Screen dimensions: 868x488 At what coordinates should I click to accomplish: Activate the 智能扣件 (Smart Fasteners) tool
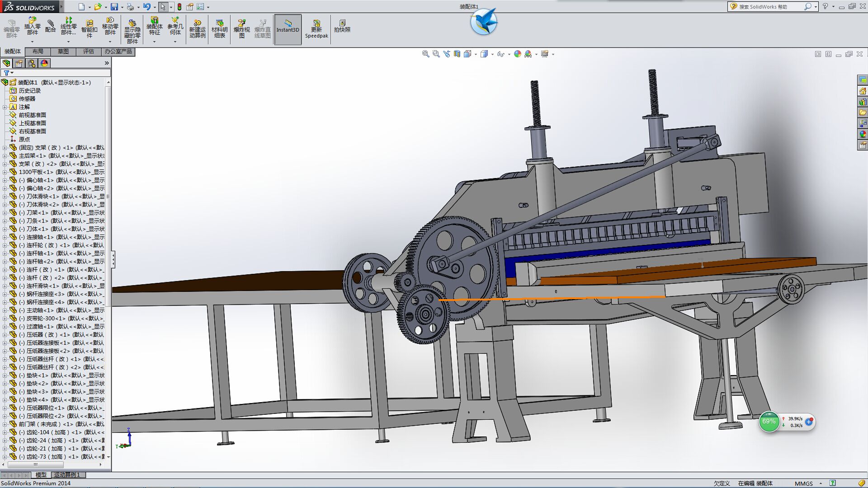pos(89,27)
